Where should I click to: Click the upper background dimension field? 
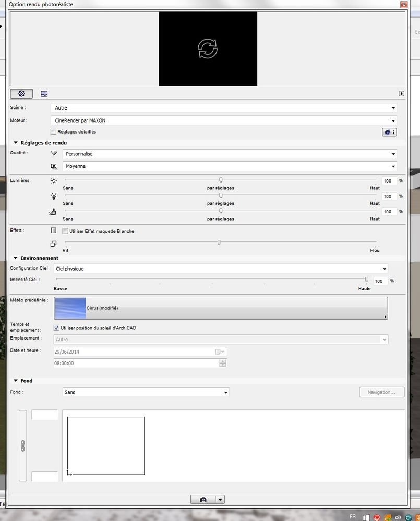pyautogui.click(x=44, y=415)
